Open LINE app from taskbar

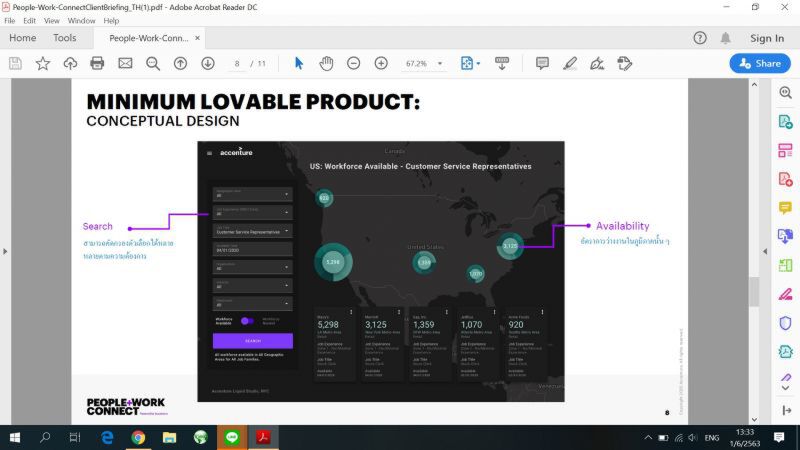coord(232,437)
